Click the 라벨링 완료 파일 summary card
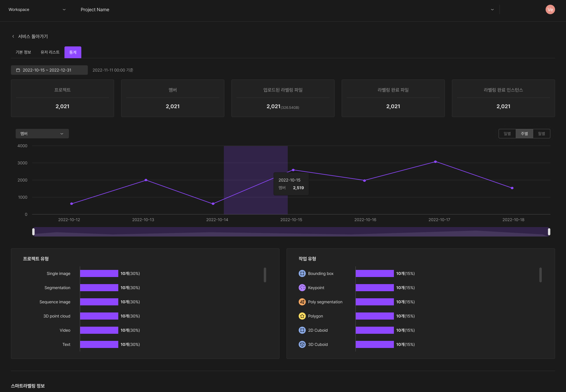Image resolution: width=566 pixels, height=392 pixels. click(x=393, y=98)
